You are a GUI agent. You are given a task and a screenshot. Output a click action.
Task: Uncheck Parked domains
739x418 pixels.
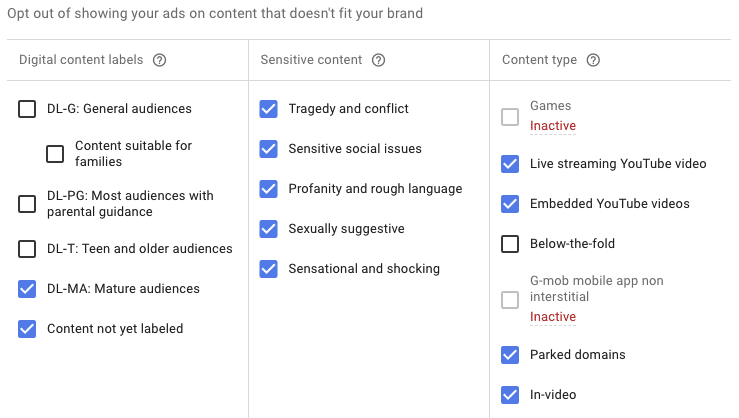[x=510, y=355]
